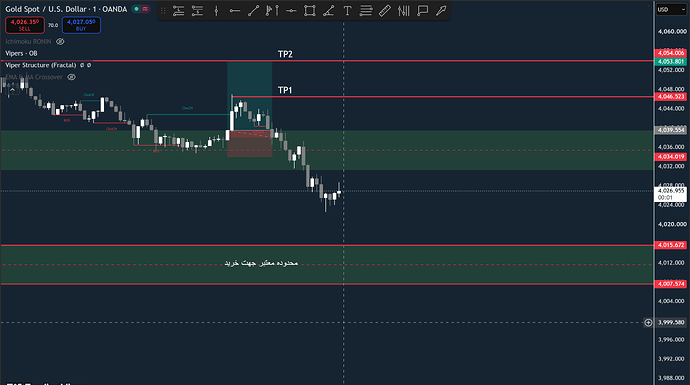Screen dimensions: 690x385
Task: Click the 3,999.580 crosshair price label
Action: tap(671, 322)
